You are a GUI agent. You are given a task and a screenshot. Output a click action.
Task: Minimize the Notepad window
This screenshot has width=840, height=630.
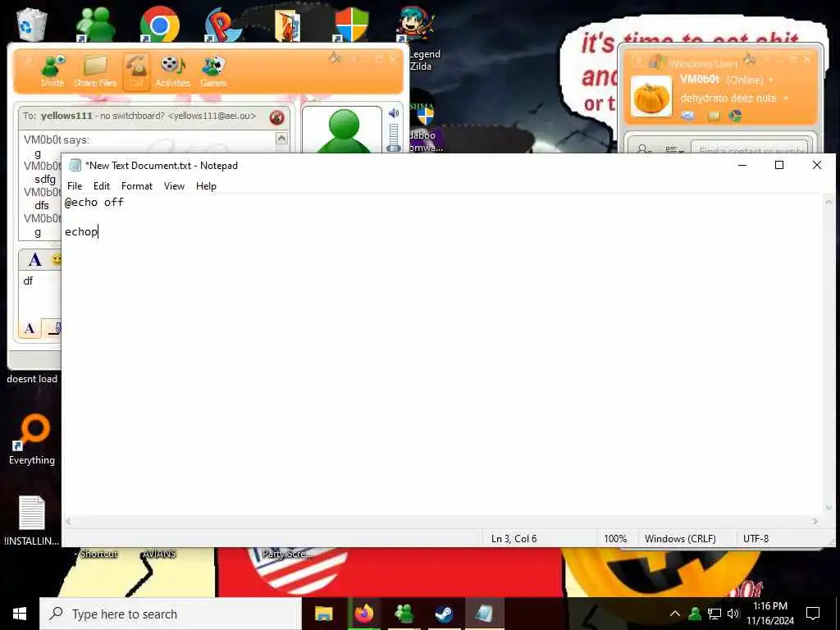[742, 165]
